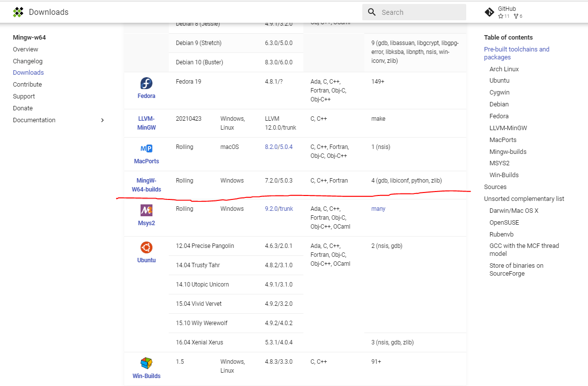Click the Fedora logo icon
588x386 pixels.
pyautogui.click(x=146, y=83)
